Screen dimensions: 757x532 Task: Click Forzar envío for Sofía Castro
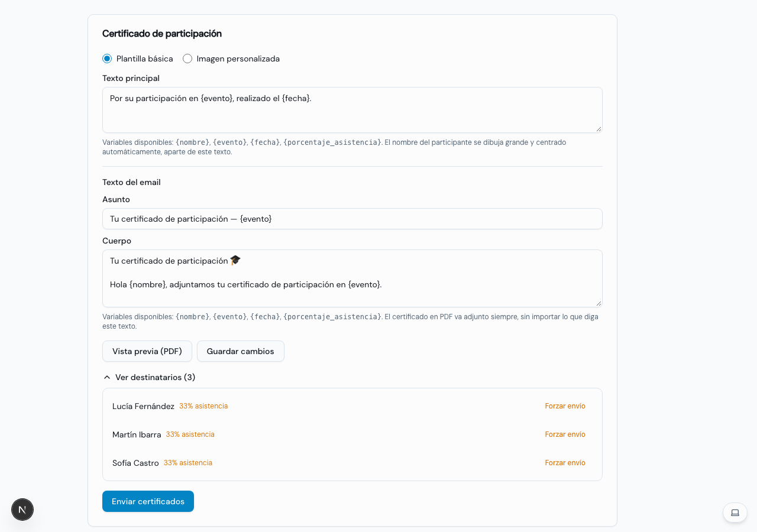[565, 463]
